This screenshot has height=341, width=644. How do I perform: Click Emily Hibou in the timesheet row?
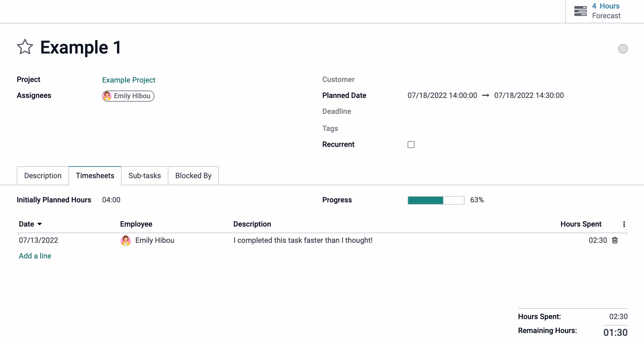click(x=155, y=240)
